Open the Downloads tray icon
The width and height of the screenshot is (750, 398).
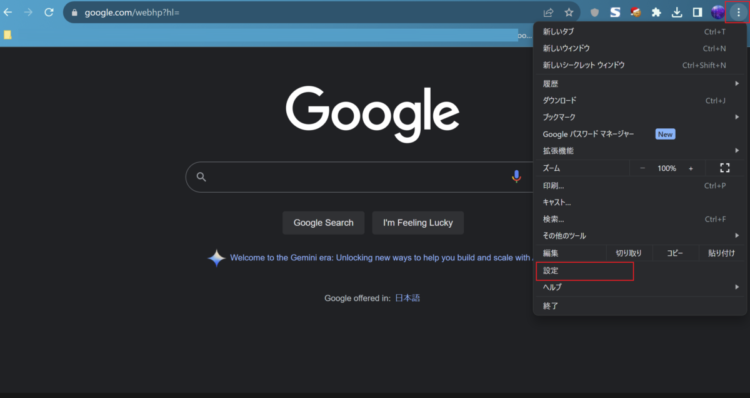(x=677, y=12)
